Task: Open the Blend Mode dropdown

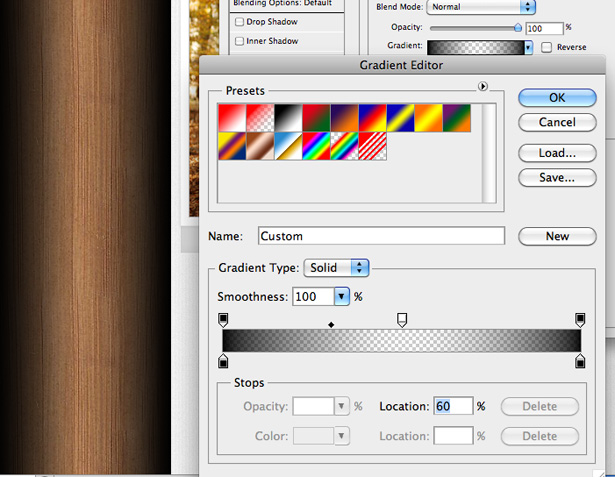Action: 481,7
